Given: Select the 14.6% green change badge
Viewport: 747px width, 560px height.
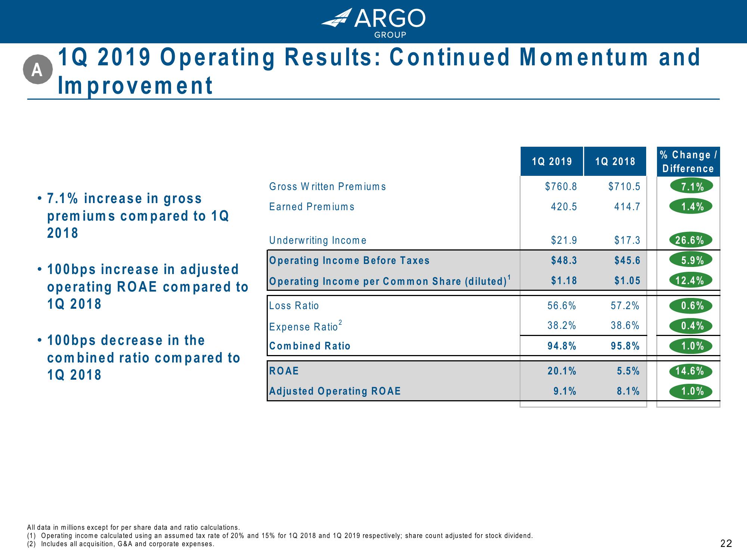Looking at the screenshot, I should point(691,371).
